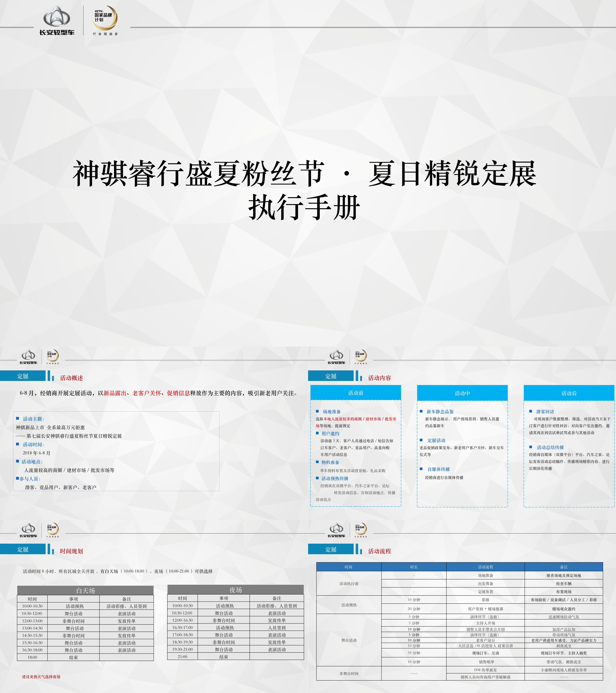The image size is (616, 693).
Task: Click the CCTV brand logo on the 时间规划 slide
Action: tap(53, 530)
